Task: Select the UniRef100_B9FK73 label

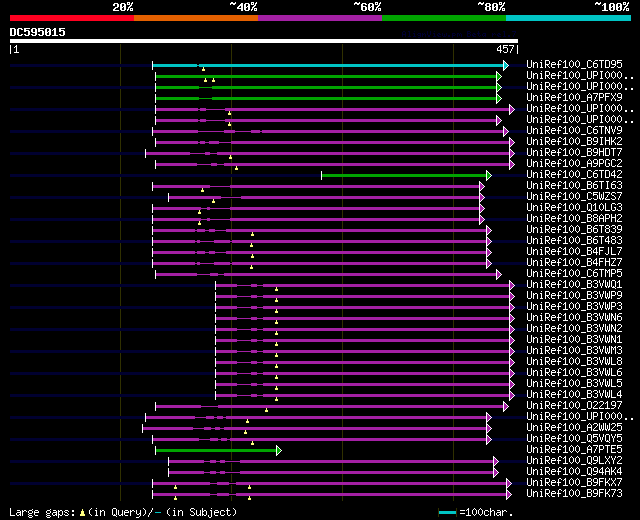Action: pos(574,494)
